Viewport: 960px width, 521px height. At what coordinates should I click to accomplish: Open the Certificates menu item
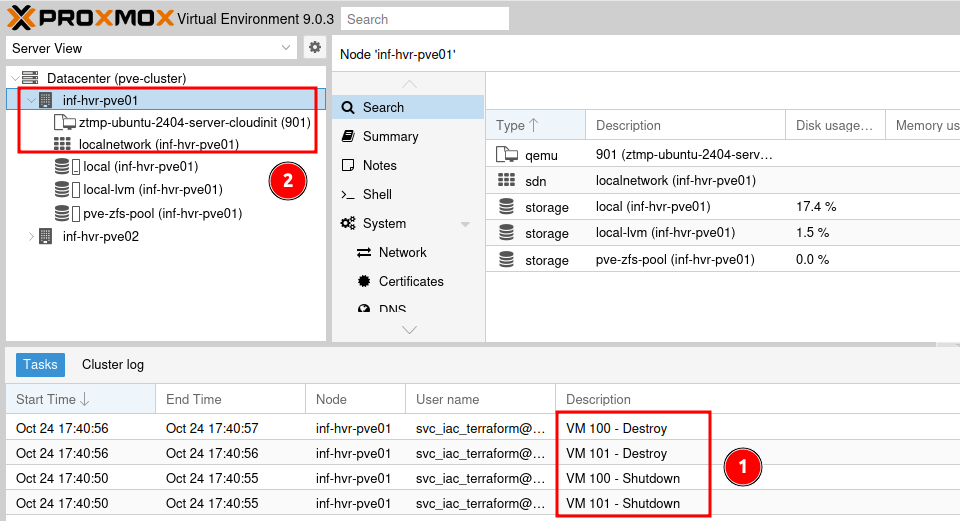tap(411, 281)
